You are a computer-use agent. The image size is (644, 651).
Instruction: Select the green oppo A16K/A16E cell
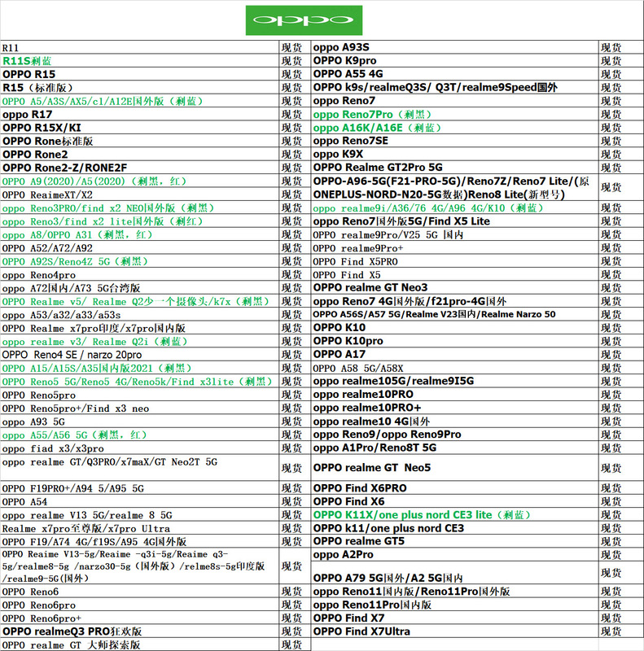click(x=454, y=128)
